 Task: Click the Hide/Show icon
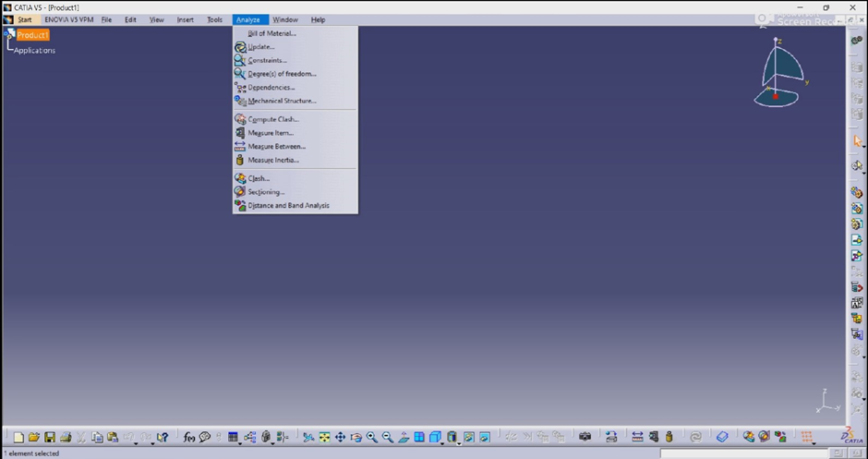[x=469, y=438]
